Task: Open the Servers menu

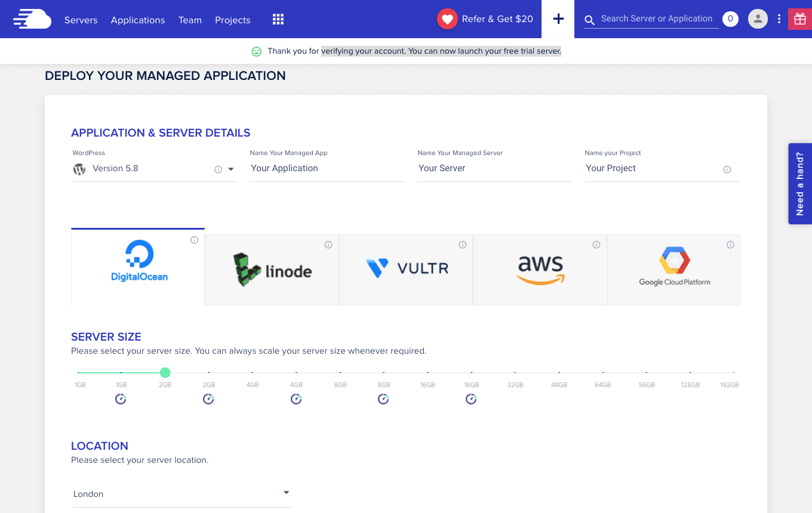Action: 81,20
